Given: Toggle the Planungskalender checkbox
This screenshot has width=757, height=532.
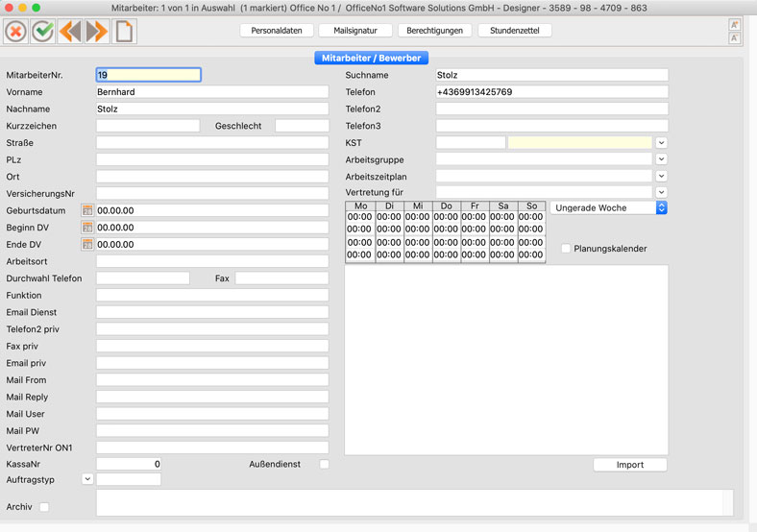Looking at the screenshot, I should click(566, 249).
